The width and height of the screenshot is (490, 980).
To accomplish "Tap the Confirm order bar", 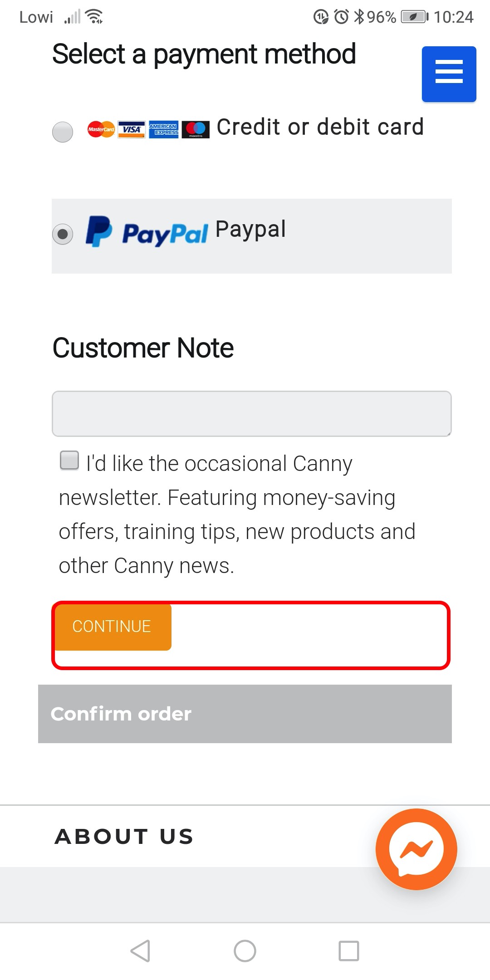I will point(245,714).
